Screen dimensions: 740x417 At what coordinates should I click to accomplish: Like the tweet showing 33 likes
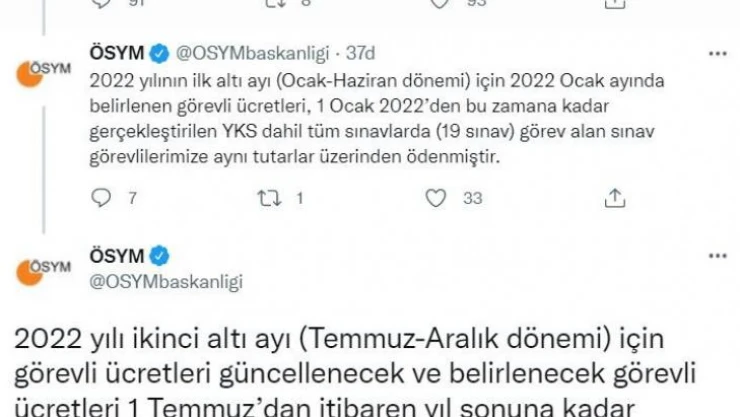pyautogui.click(x=436, y=198)
